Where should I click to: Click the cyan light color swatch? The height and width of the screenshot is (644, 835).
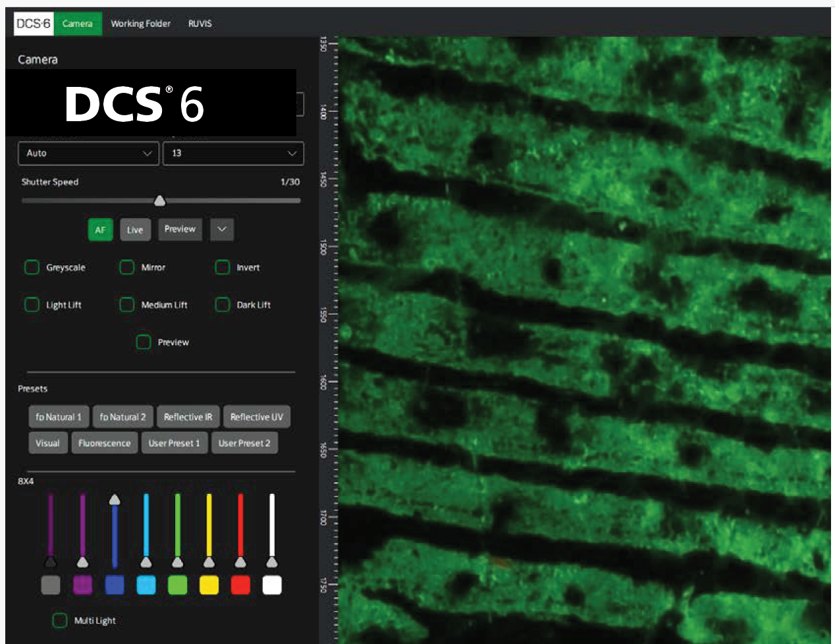[x=146, y=585]
